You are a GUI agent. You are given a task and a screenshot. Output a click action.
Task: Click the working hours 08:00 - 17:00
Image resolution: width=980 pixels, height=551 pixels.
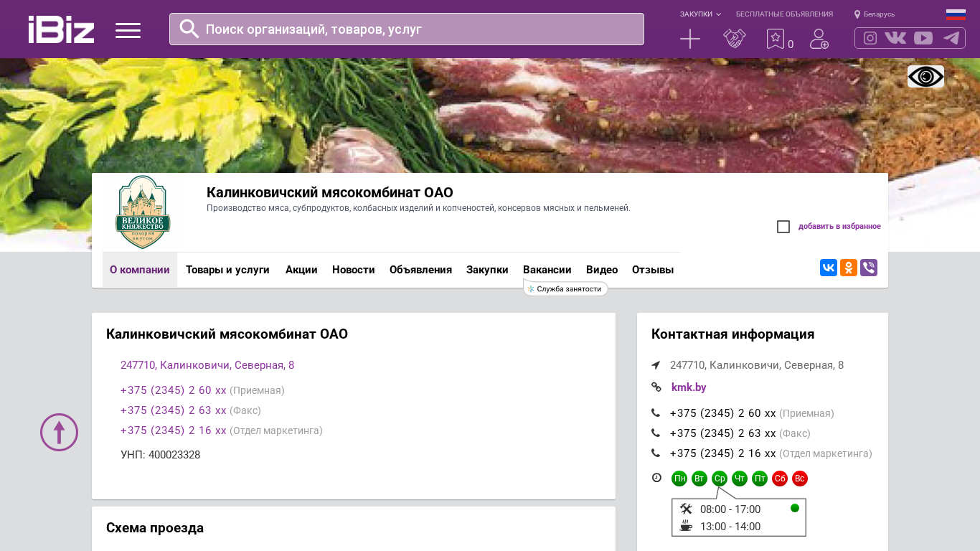tap(730, 509)
